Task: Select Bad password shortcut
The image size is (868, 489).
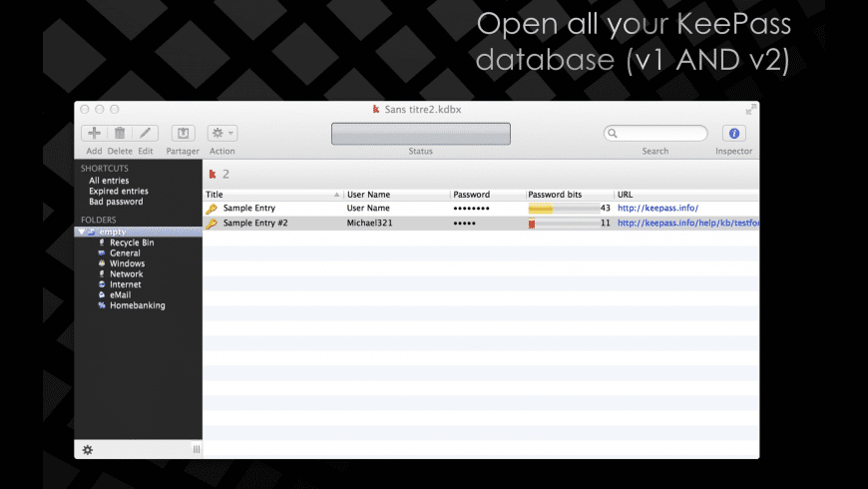Action: click(116, 202)
